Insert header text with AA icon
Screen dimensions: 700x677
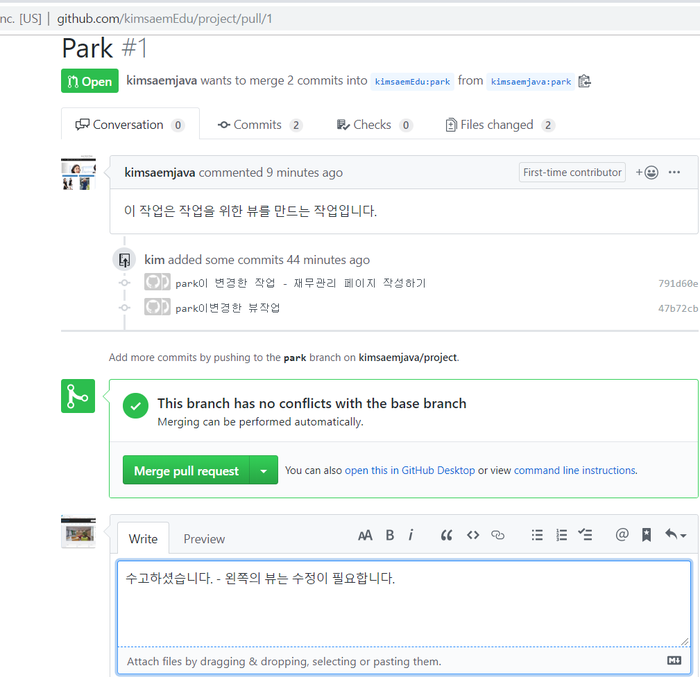pos(365,535)
